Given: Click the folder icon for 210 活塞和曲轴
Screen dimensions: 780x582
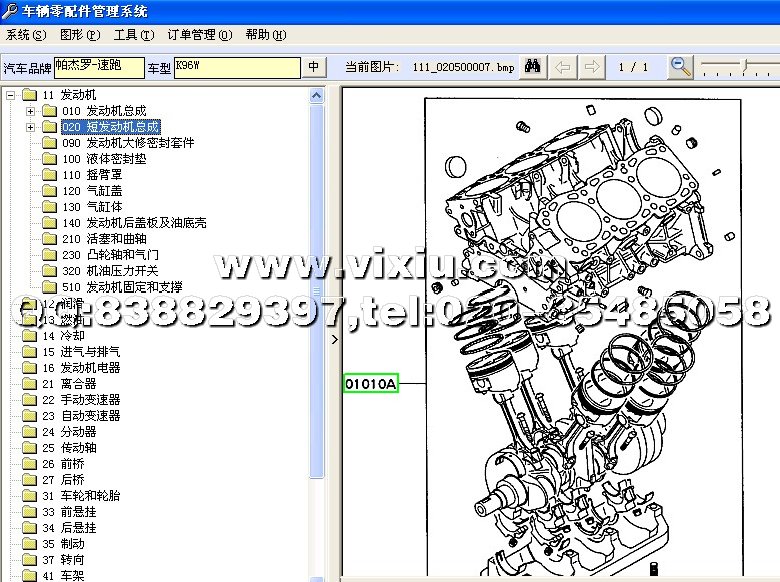Looking at the screenshot, I should tap(50, 239).
